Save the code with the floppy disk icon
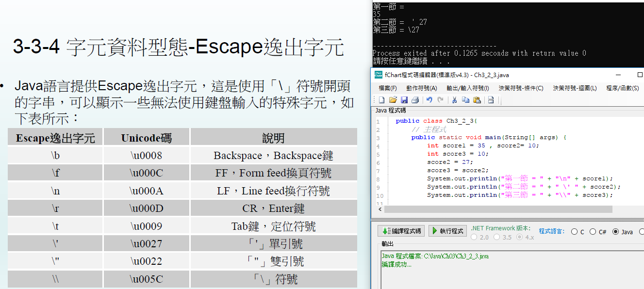The width and height of the screenshot is (644, 289). (x=404, y=100)
